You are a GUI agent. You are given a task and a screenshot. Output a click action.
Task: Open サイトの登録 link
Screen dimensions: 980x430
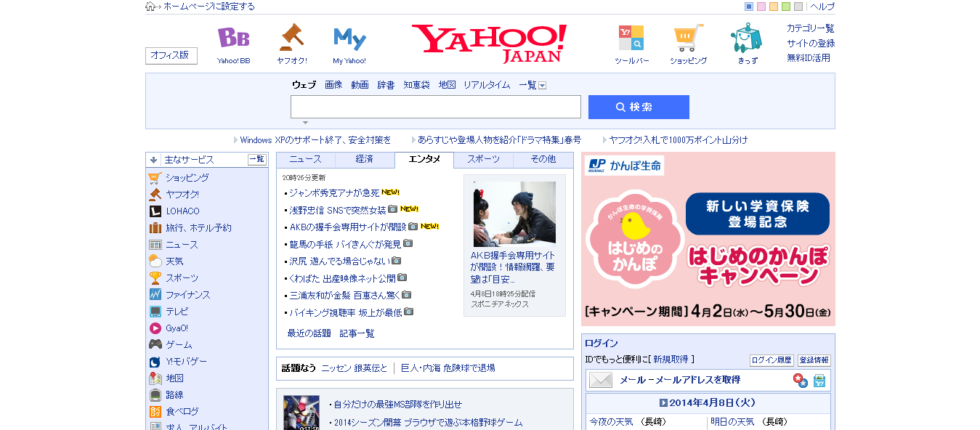coord(810,43)
